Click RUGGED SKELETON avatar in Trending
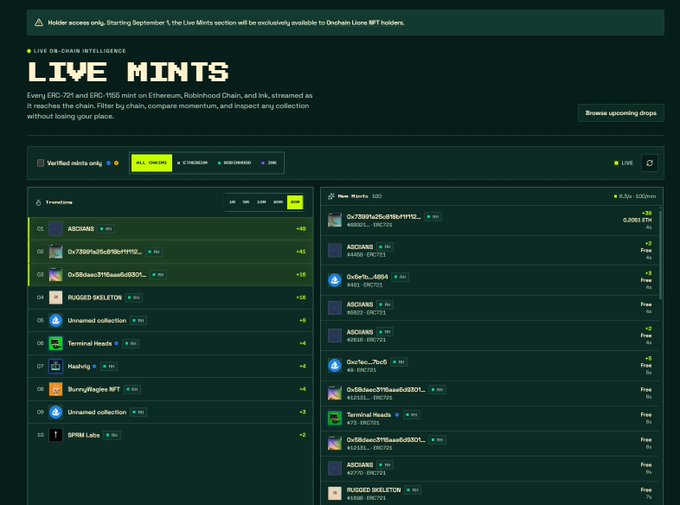 [x=56, y=298]
